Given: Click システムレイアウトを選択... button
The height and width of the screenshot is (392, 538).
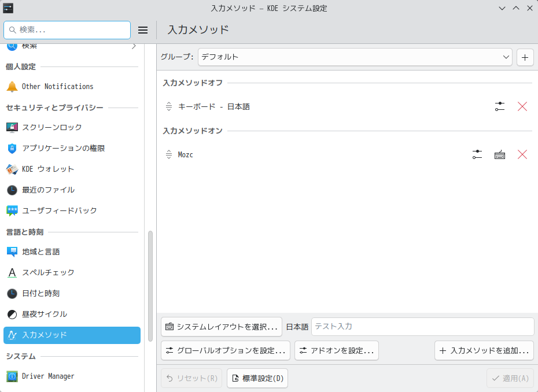Looking at the screenshot, I should click(x=222, y=327).
